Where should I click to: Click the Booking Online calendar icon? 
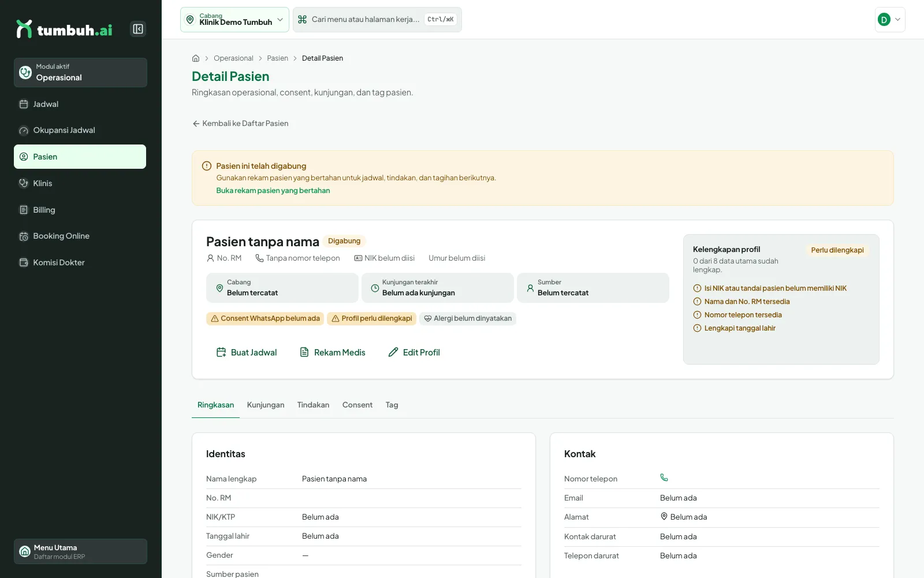click(24, 236)
